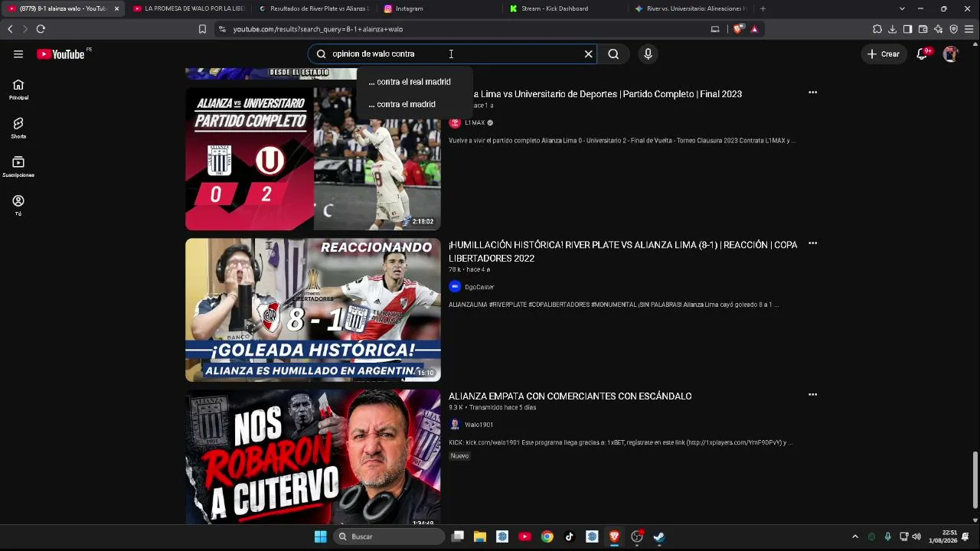This screenshot has height=551, width=980.
Task: Close the active YouTube tab
Action: pyautogui.click(x=116, y=8)
